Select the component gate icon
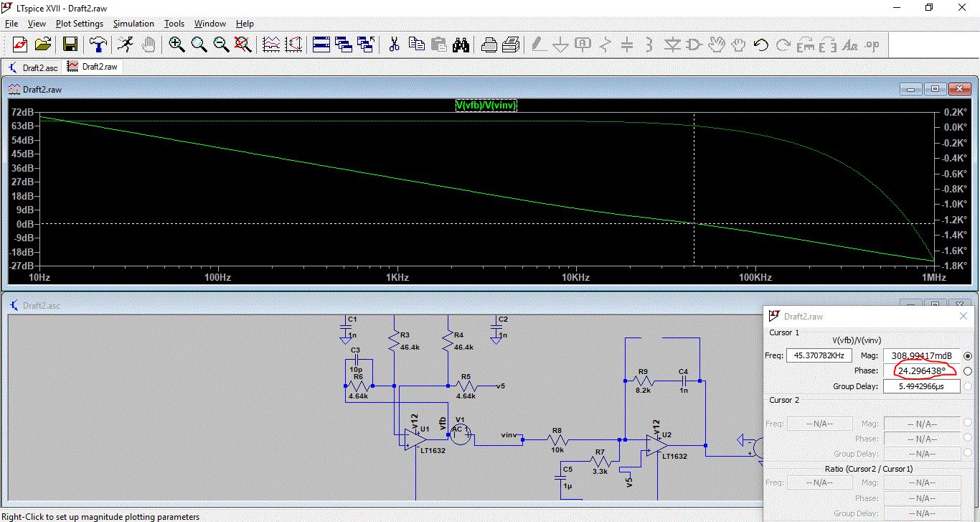This screenshot has height=522, width=980. (694, 45)
